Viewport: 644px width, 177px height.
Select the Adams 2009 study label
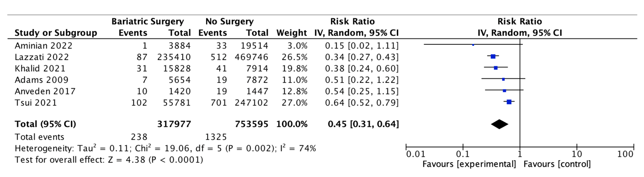coord(42,80)
